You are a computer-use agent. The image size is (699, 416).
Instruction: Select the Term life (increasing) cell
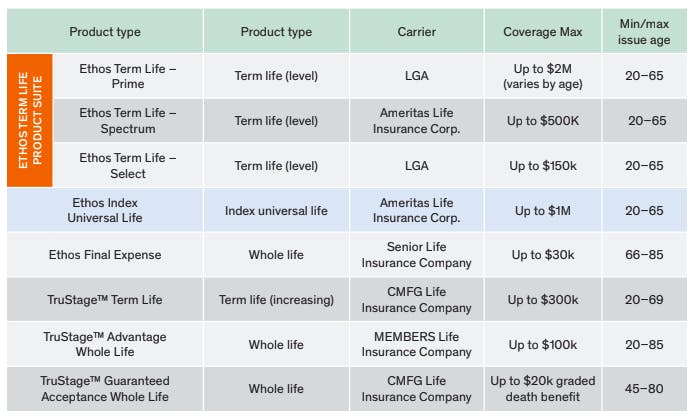coord(276,300)
